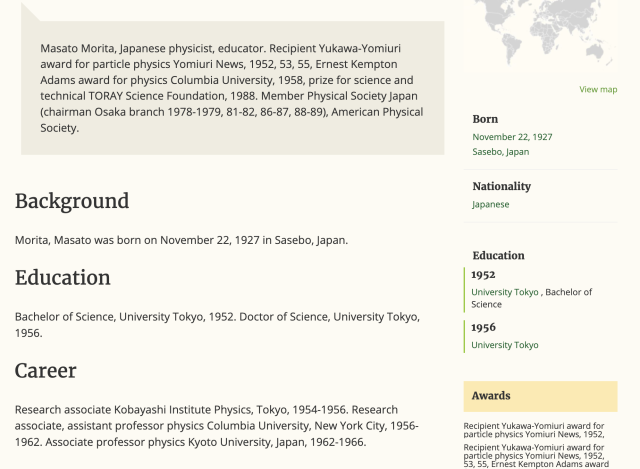Click the Masato Morita summary quote box

[233, 88]
